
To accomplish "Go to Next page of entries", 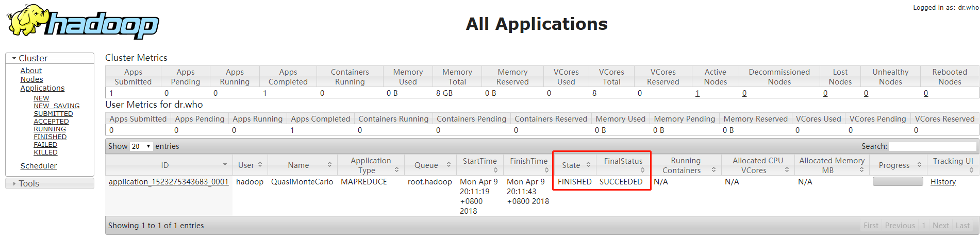I will pos(940,226).
